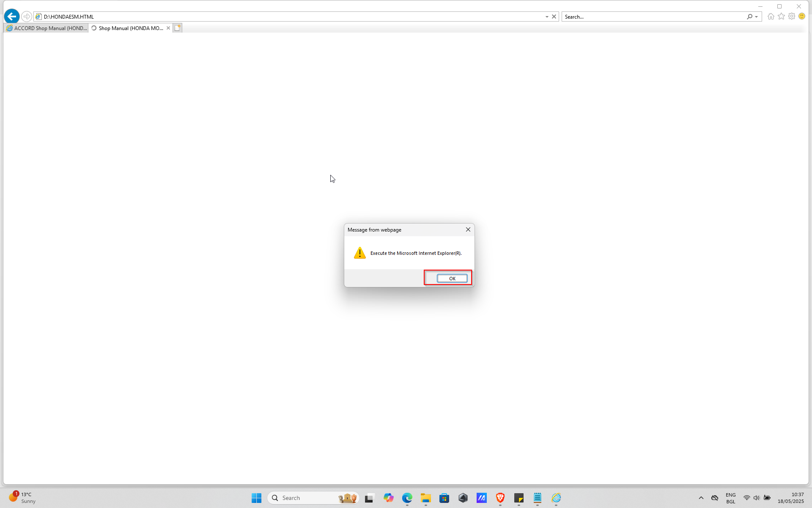Stop loading with the address bar X
Screen dimensions: 812x508
click(554, 17)
